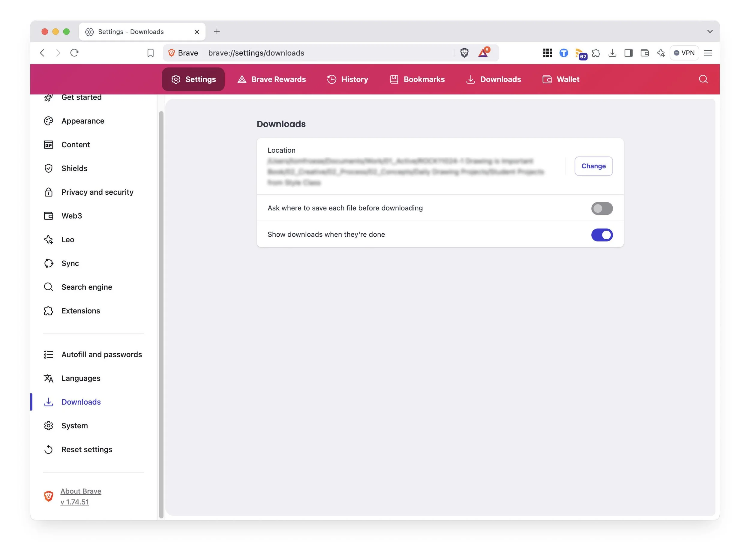Enable asking where to save each file
Viewport: 750px width, 560px height.
(x=602, y=208)
